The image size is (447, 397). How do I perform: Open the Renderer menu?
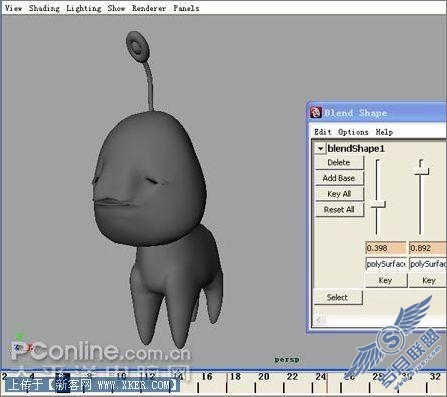click(149, 8)
